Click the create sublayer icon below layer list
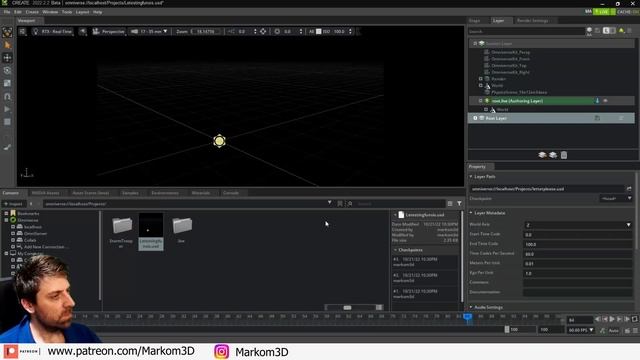 coord(553,155)
